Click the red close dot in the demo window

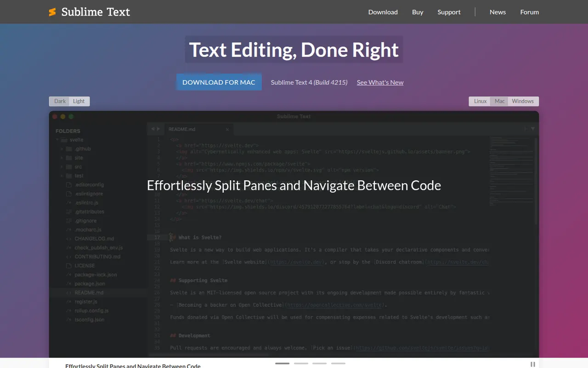click(x=55, y=117)
